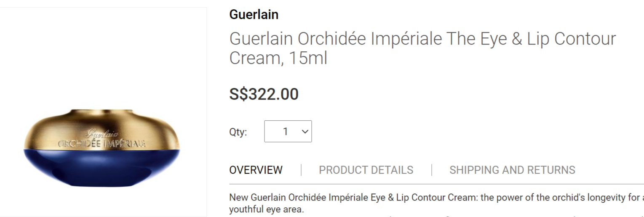Click the product jar image
644x217 pixels.
[x=102, y=147]
